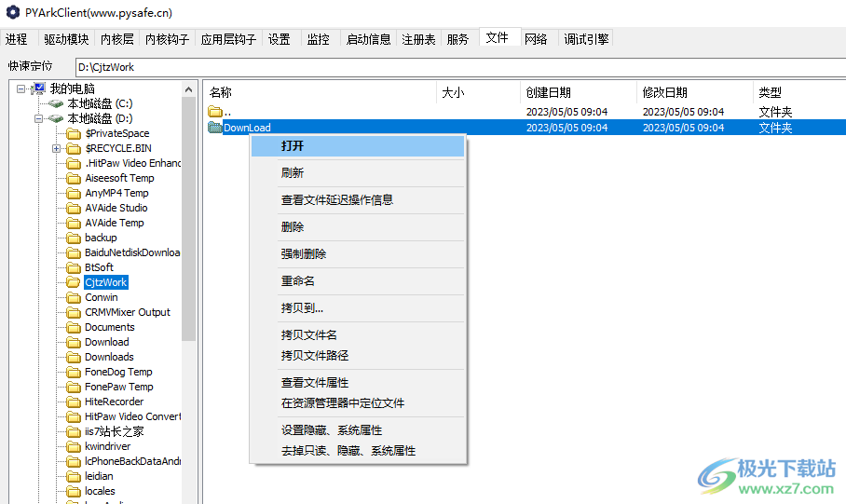Open the 服务 tab
846x504 pixels.
pyautogui.click(x=458, y=39)
